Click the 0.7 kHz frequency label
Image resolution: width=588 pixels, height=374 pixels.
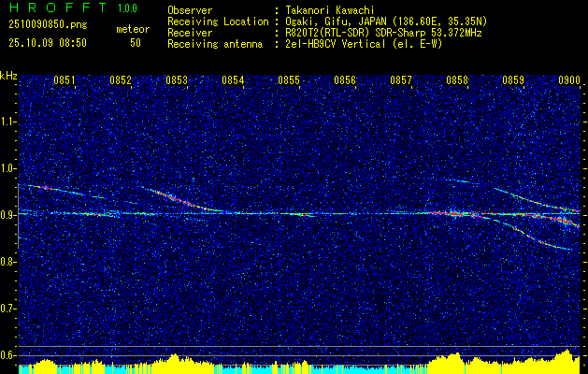click(8, 309)
